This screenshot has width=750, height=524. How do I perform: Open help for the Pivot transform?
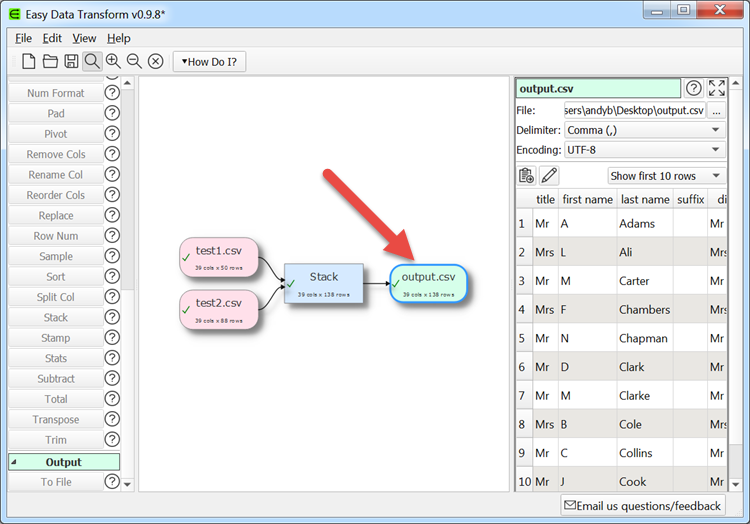(112, 134)
